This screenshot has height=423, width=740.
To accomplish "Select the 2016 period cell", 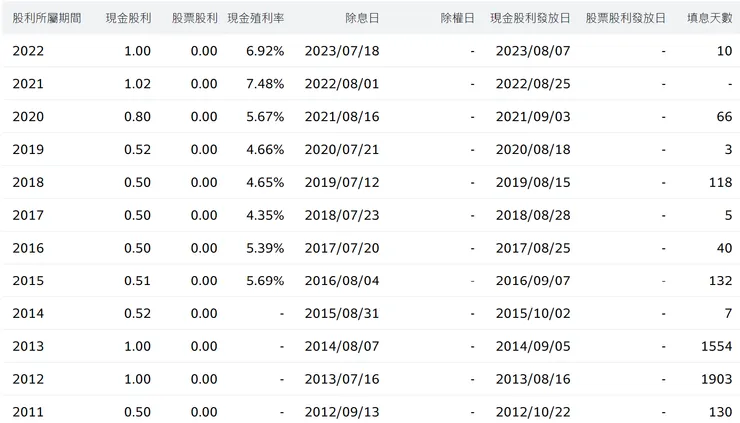I will coord(28,248).
